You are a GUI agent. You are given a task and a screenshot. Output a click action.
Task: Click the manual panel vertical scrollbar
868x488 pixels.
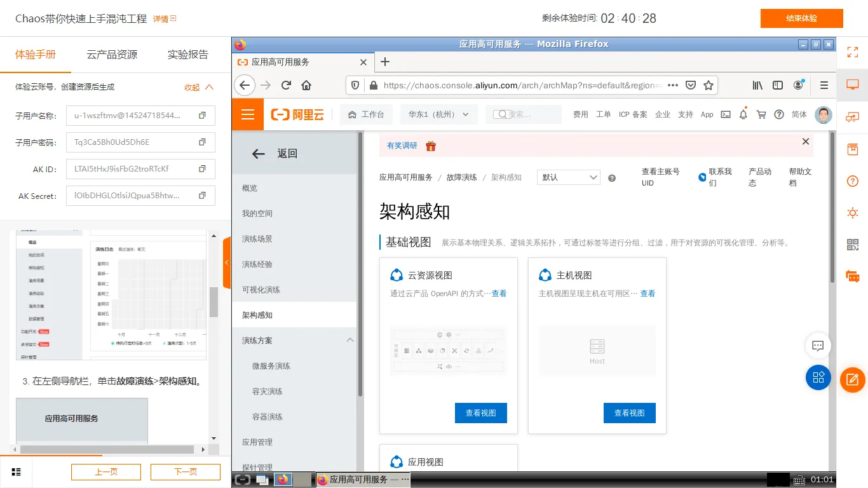[x=214, y=302]
